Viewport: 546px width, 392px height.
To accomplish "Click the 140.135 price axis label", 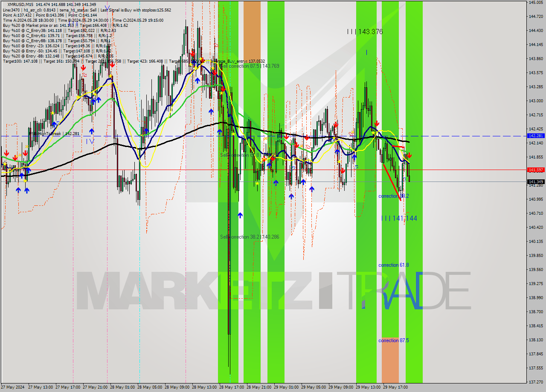I will (535, 241).
